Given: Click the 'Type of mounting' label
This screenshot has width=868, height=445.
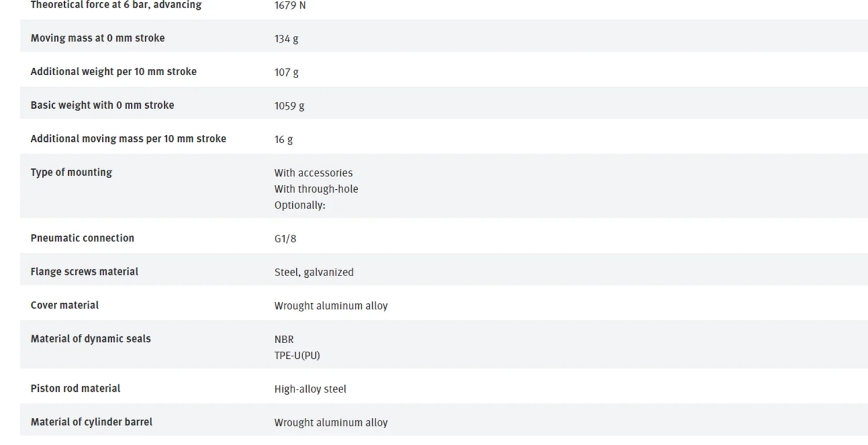Looking at the screenshot, I should [71, 172].
